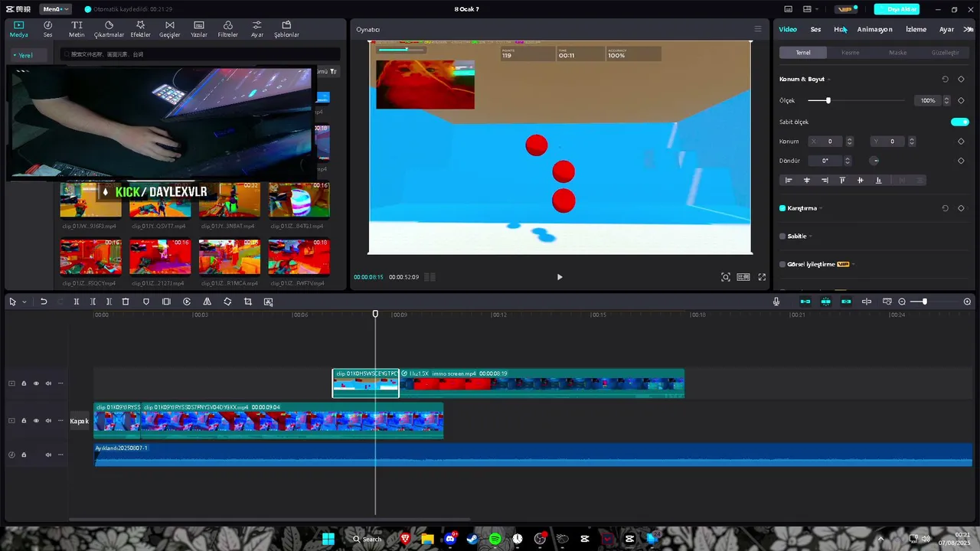The image size is (980, 551).
Task: Hide the Kapak video track
Action: 36,421
